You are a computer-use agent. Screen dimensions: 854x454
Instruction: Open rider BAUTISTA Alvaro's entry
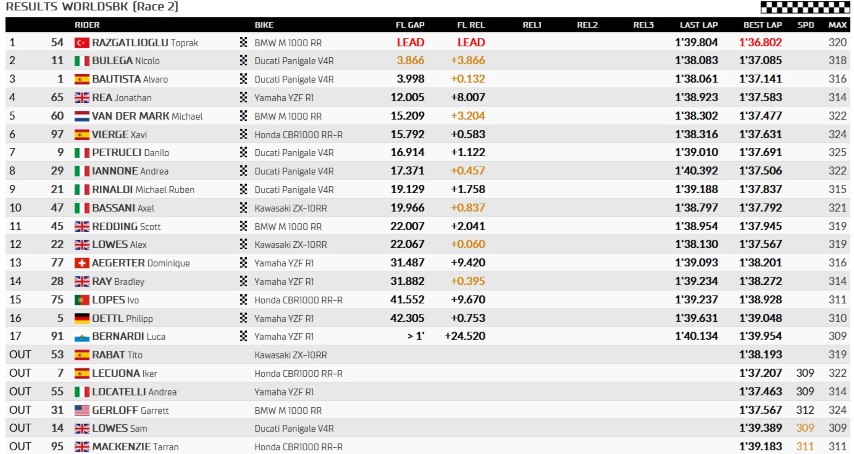click(130, 79)
